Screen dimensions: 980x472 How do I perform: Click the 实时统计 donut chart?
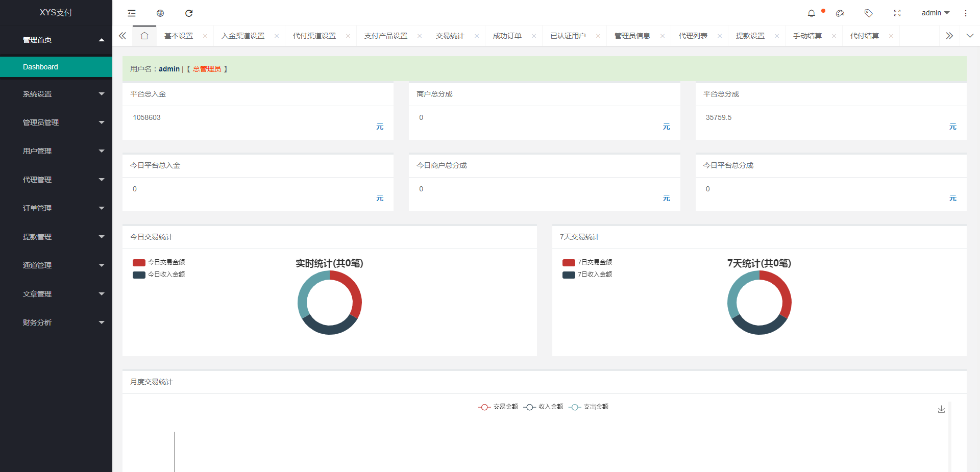(330, 303)
